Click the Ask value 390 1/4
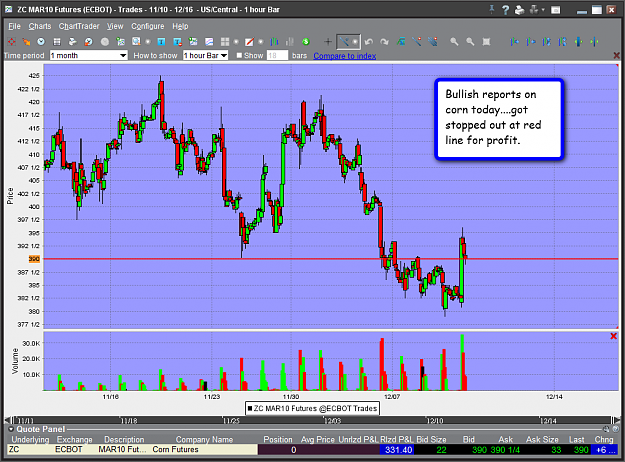This screenshot has width=625, height=462. pyautogui.click(x=505, y=450)
